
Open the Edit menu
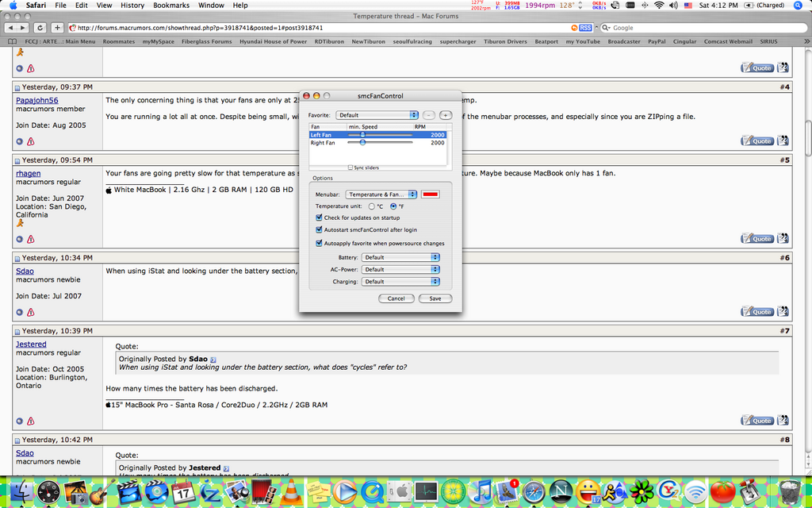(x=82, y=6)
